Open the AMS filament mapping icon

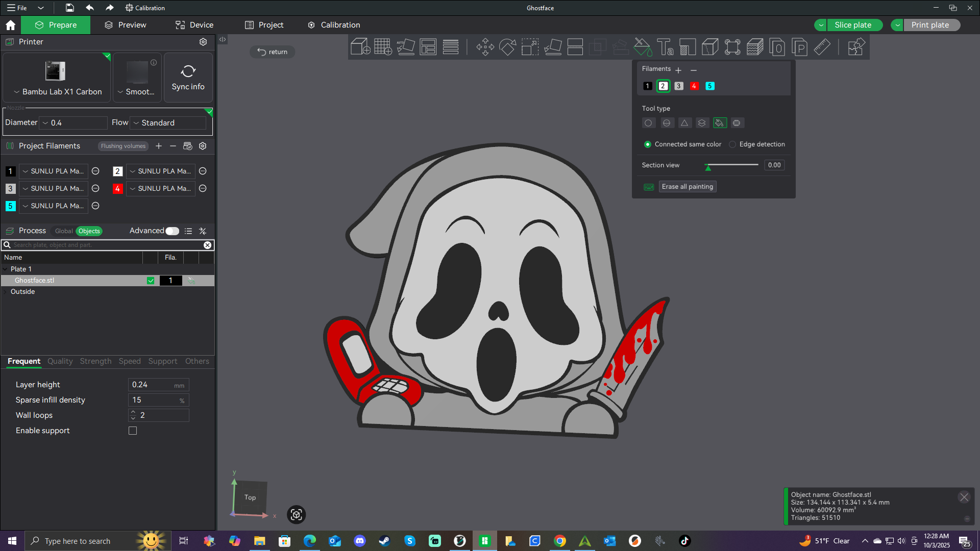[x=188, y=146]
